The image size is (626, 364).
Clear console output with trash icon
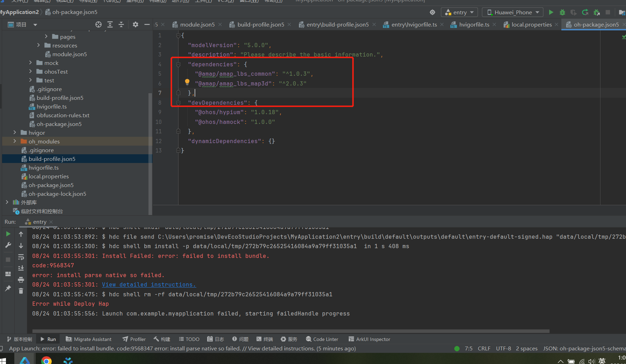tap(21, 291)
